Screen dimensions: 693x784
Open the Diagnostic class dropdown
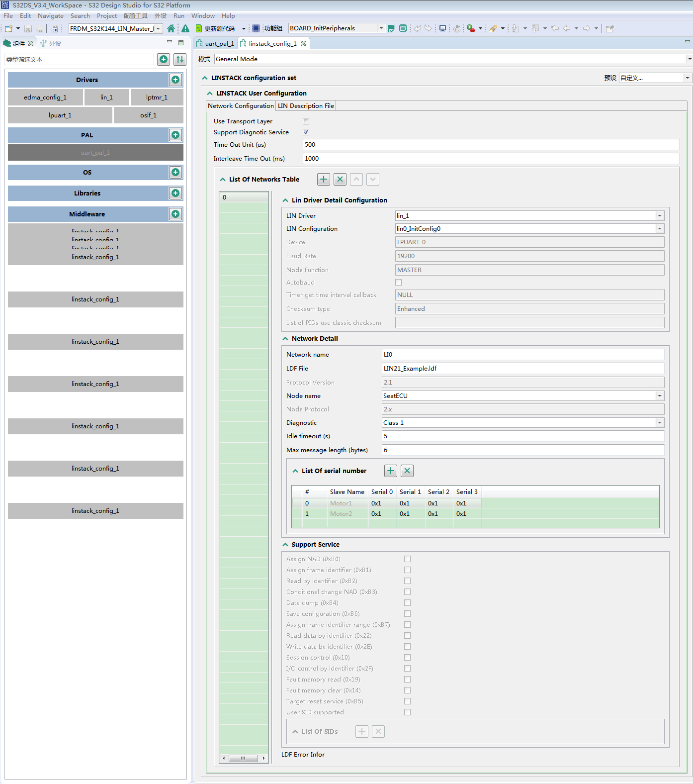point(660,423)
